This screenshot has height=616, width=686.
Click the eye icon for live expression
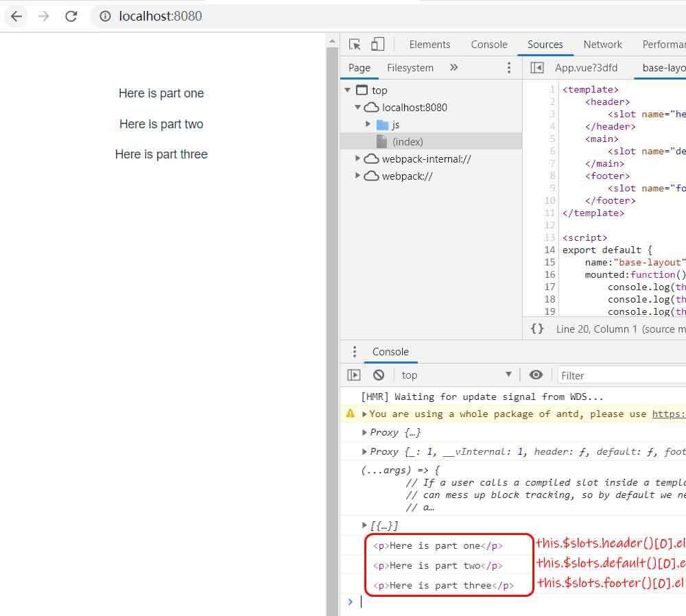pyautogui.click(x=536, y=375)
